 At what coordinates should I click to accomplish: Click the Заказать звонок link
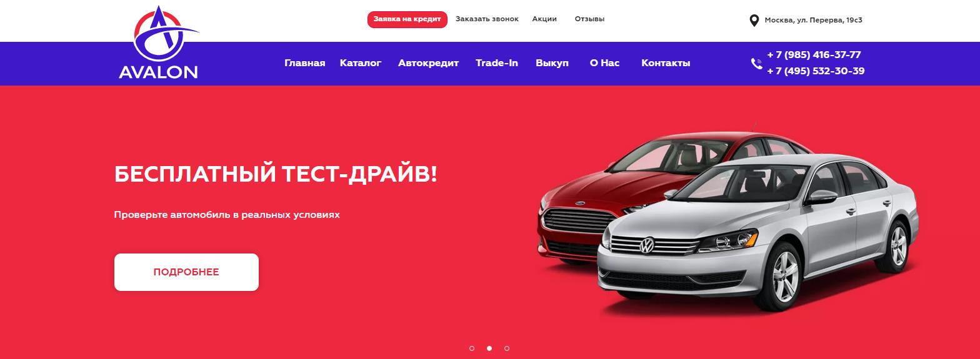(x=487, y=19)
